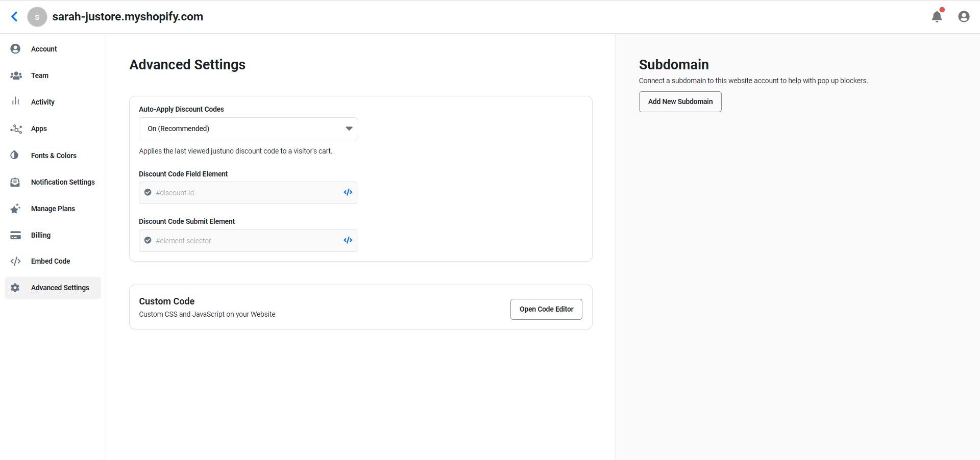Viewport: 980px width, 460px height.
Task: Expand the On (Recommended) selector
Action: point(248,129)
